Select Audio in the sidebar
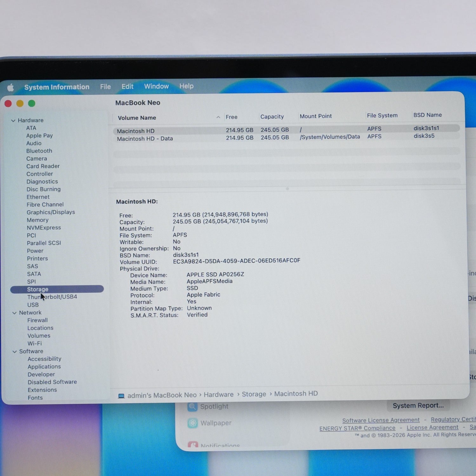The width and height of the screenshot is (476, 476). coord(34,143)
